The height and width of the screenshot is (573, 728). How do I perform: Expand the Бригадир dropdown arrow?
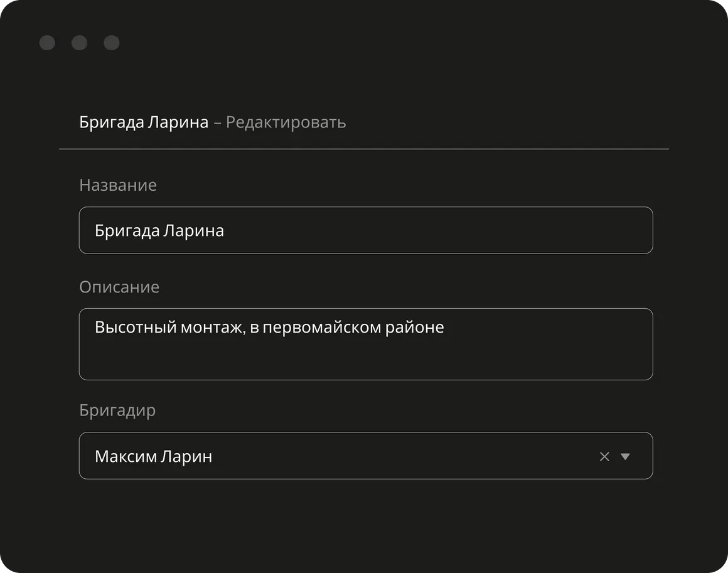[625, 456]
